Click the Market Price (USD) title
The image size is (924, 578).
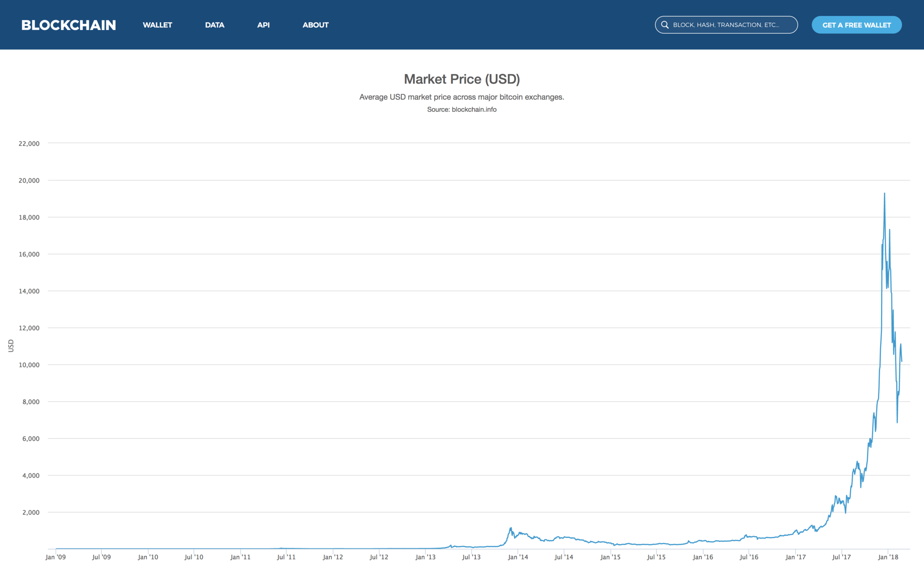(462, 79)
